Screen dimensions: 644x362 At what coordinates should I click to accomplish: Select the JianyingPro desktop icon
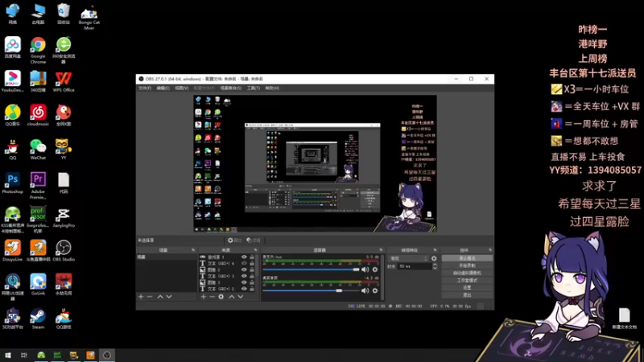(64, 217)
